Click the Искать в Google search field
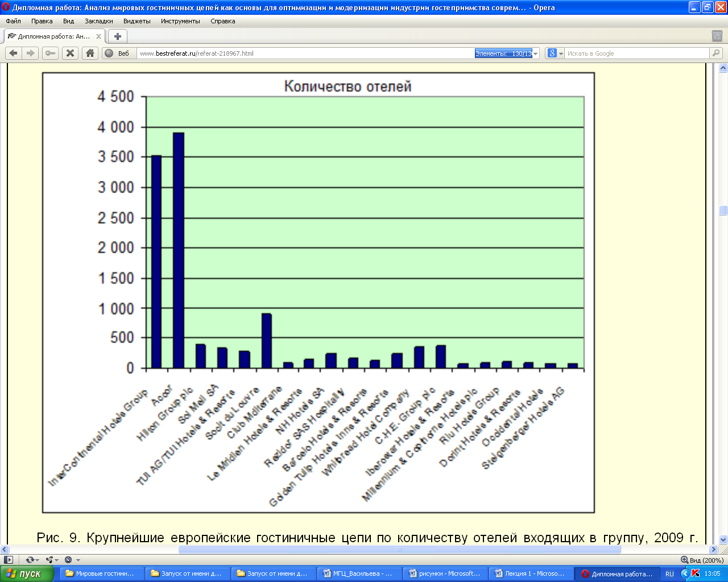 (x=637, y=53)
